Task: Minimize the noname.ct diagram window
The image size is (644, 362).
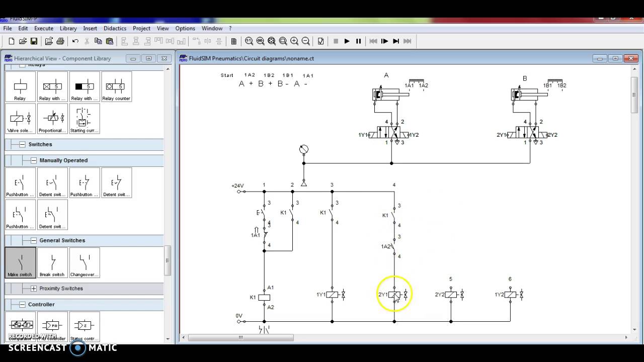Action: click(x=600, y=58)
